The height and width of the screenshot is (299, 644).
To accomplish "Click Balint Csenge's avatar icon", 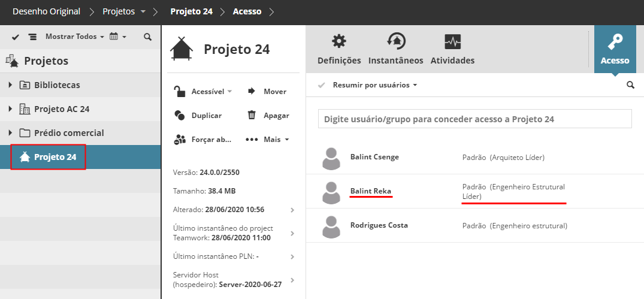I will (x=331, y=159).
